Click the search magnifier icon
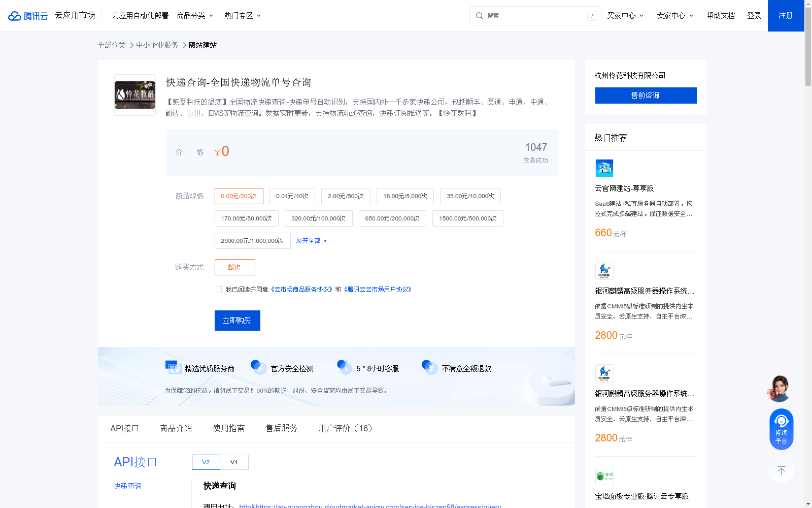 [479, 16]
